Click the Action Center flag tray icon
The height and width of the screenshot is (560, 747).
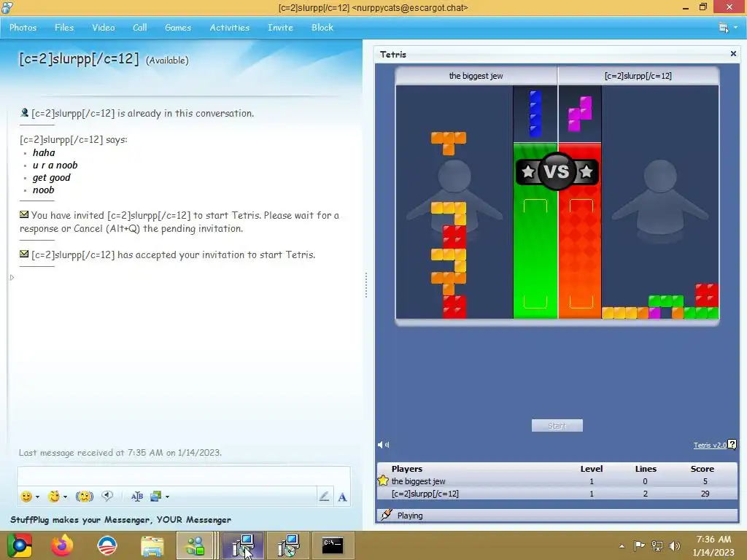639,545
